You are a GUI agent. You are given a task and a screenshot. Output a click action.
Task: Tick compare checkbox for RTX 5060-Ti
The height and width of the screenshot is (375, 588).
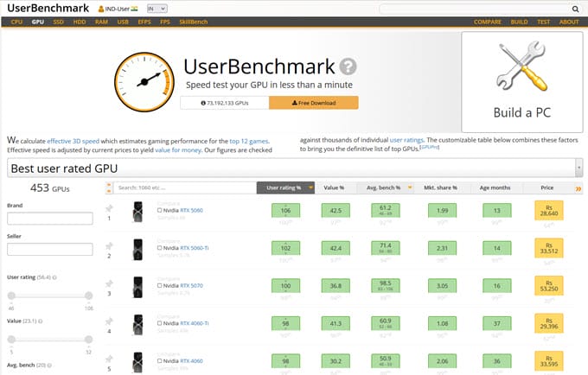160,248
